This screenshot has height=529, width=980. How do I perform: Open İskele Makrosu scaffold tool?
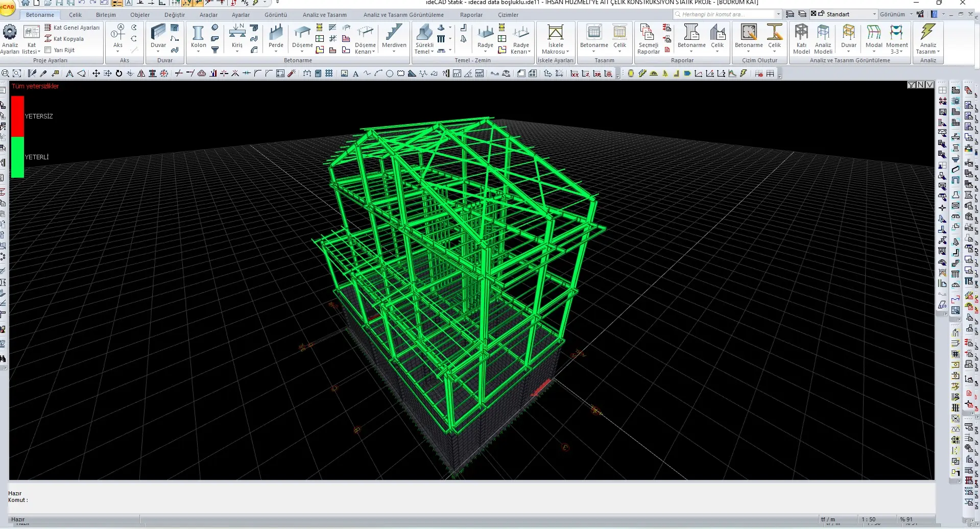[555, 35]
